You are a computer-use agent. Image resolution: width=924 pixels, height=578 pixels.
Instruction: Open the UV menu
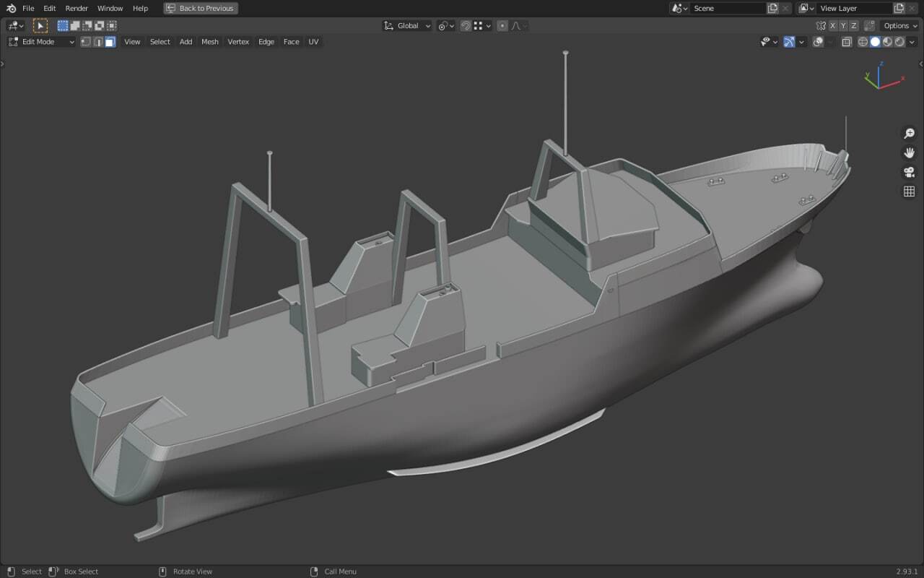[313, 42]
